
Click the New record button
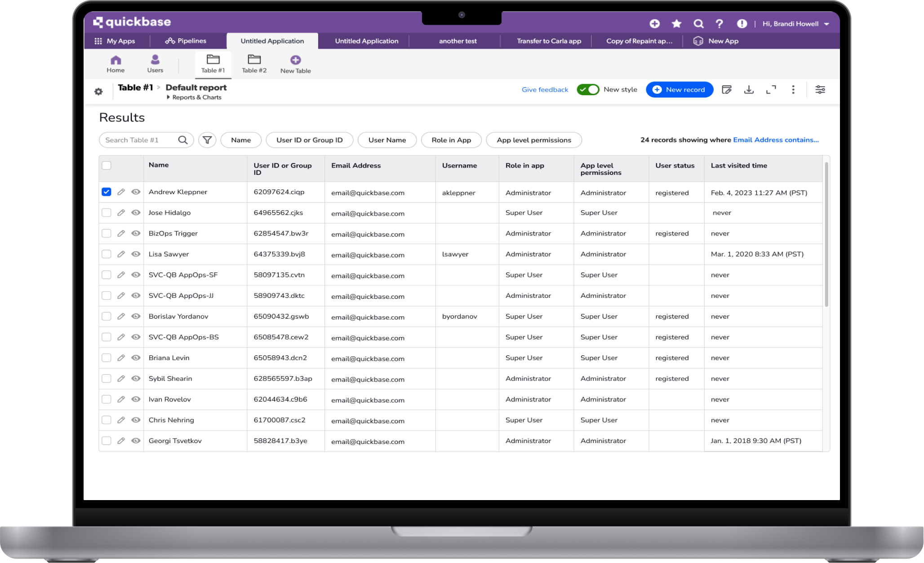click(679, 90)
